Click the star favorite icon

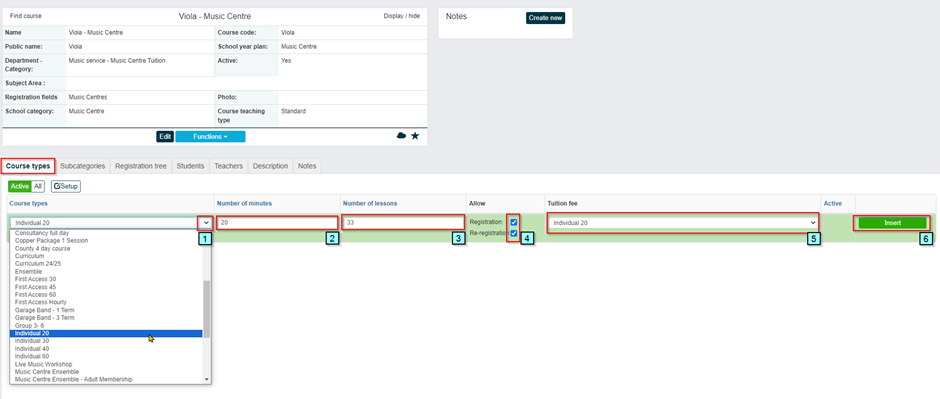415,136
